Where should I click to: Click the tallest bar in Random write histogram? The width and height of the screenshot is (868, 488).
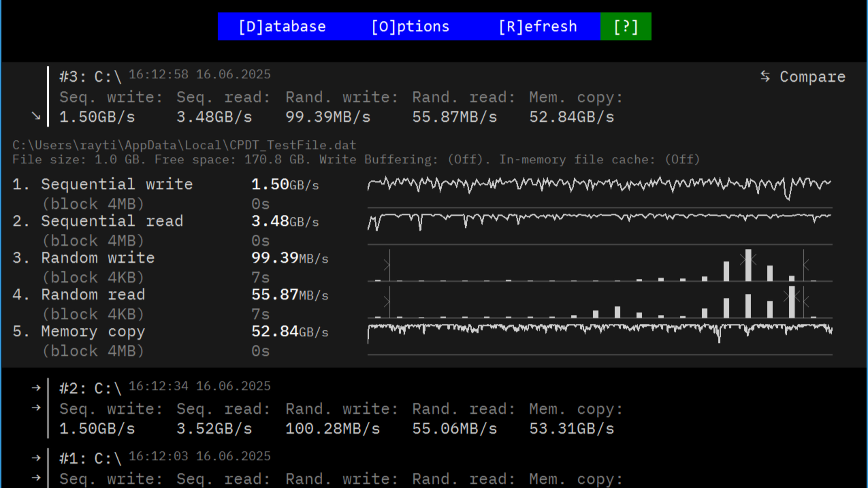[748, 265]
